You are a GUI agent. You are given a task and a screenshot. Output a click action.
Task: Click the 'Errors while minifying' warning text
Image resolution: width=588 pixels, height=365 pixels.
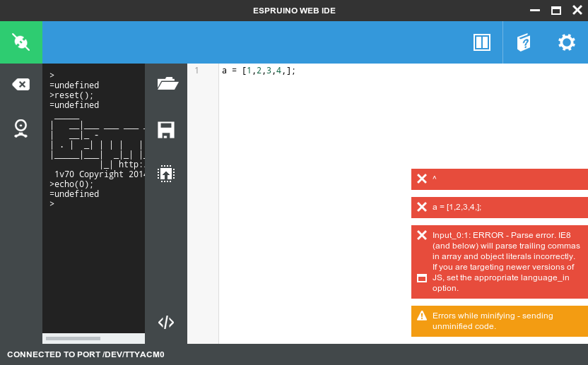[x=493, y=321]
